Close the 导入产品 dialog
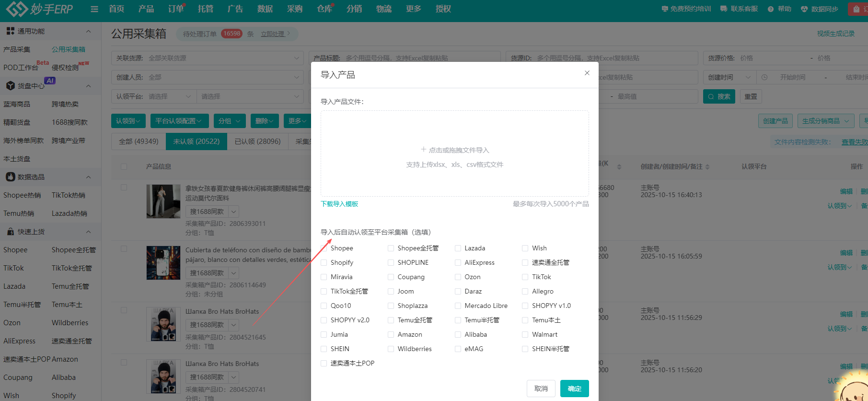 [x=587, y=73]
